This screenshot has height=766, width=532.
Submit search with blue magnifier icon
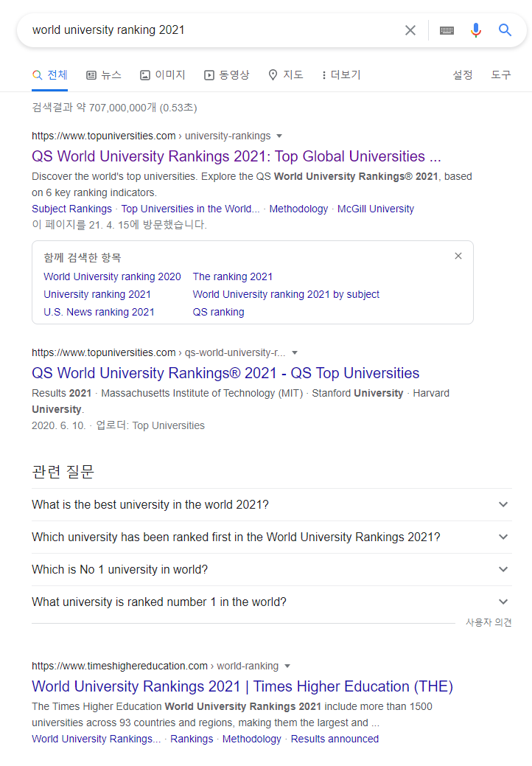505,30
